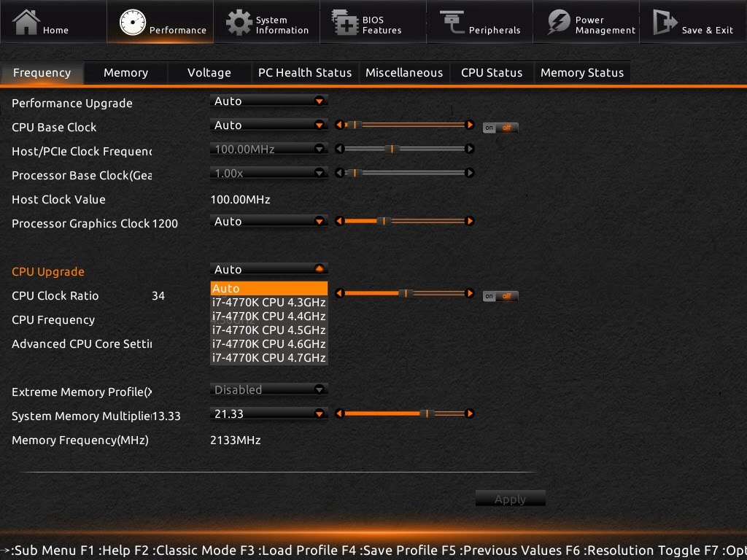Click the Performance gauge icon
This screenshot has width=747, height=560.
click(x=133, y=23)
